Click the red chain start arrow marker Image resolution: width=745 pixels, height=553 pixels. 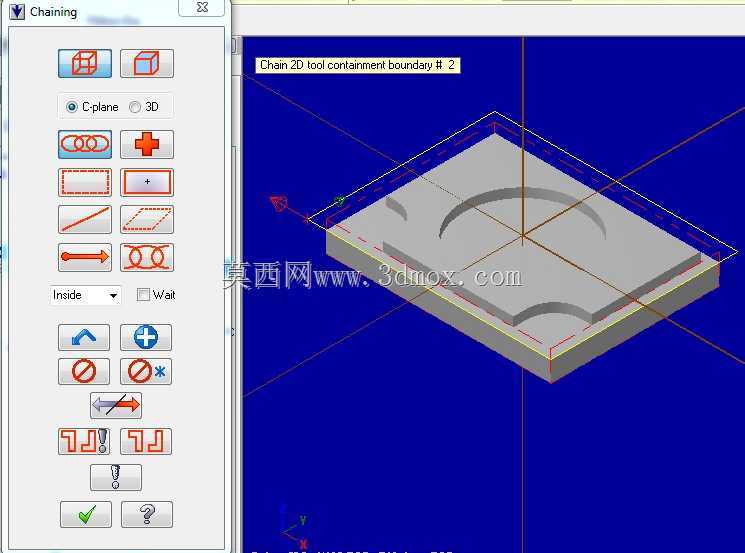tap(279, 203)
